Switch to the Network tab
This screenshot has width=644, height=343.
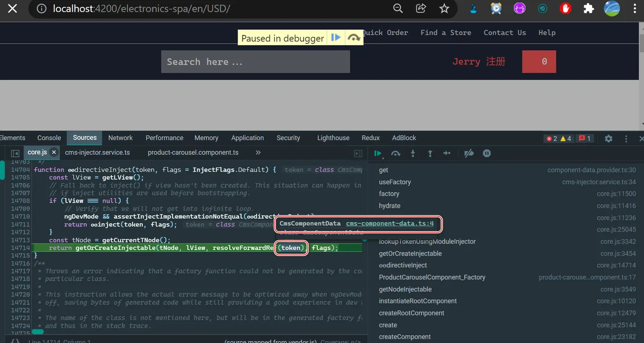click(121, 138)
